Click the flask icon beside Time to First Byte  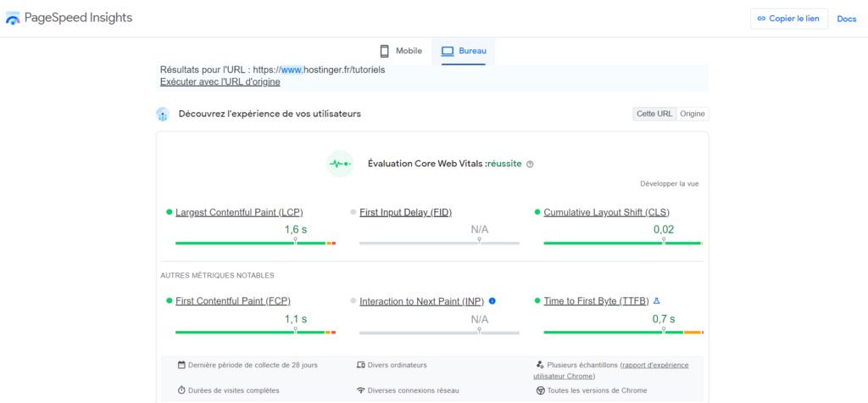tap(657, 301)
